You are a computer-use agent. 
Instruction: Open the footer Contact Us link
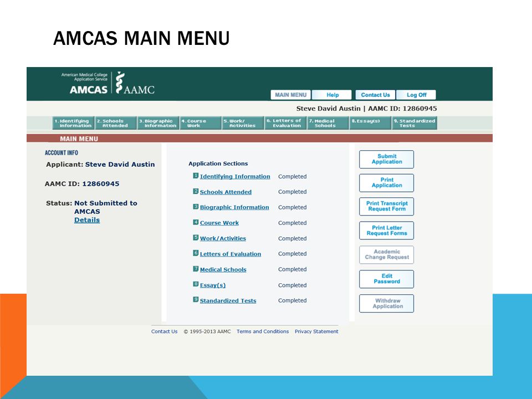coord(164,331)
